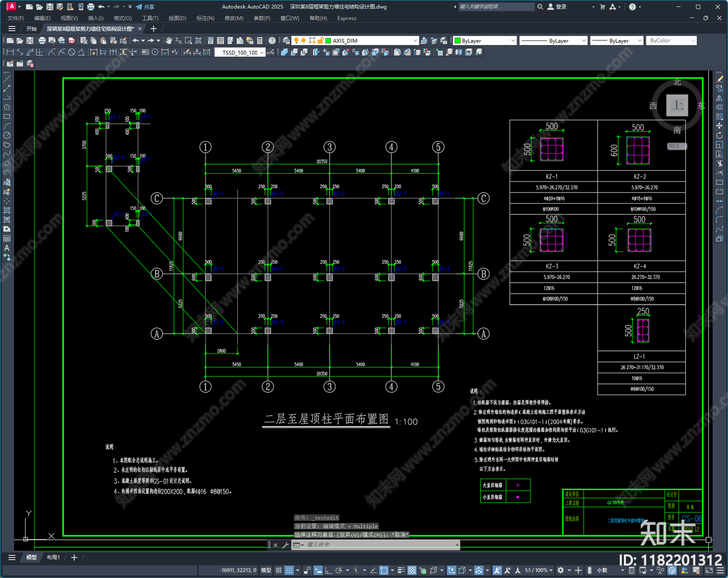Open the ByLayer color dropdown
This screenshot has height=578, width=728.
pos(513,41)
